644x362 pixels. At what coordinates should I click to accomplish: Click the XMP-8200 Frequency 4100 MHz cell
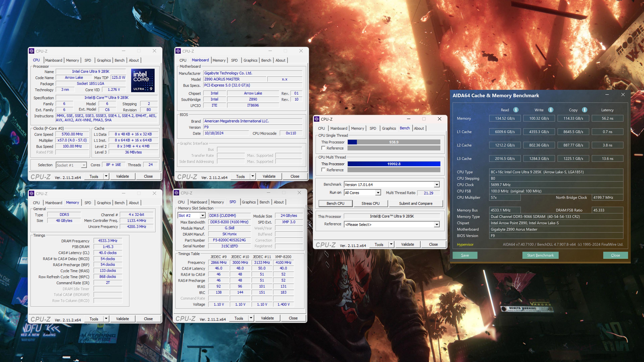pyautogui.click(x=283, y=262)
